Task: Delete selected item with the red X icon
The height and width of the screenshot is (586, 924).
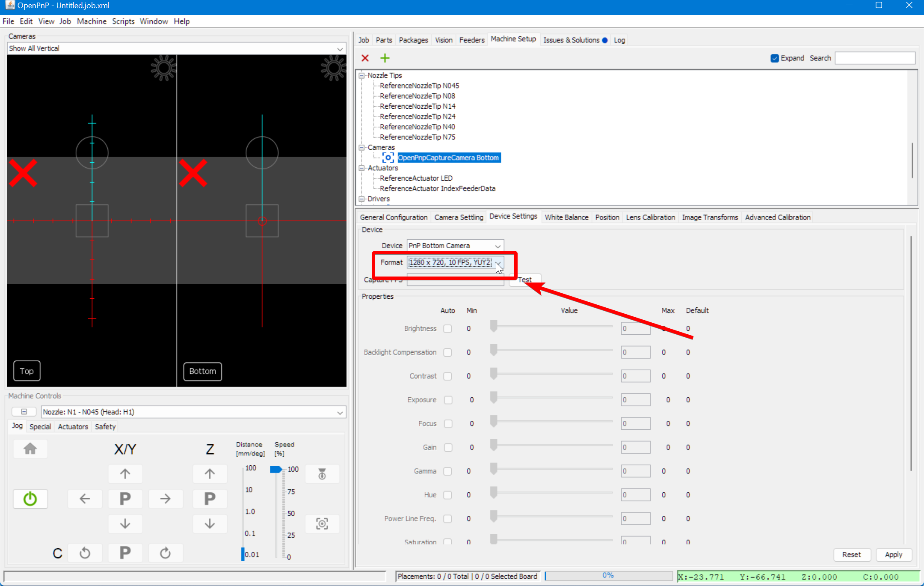Action: (365, 58)
